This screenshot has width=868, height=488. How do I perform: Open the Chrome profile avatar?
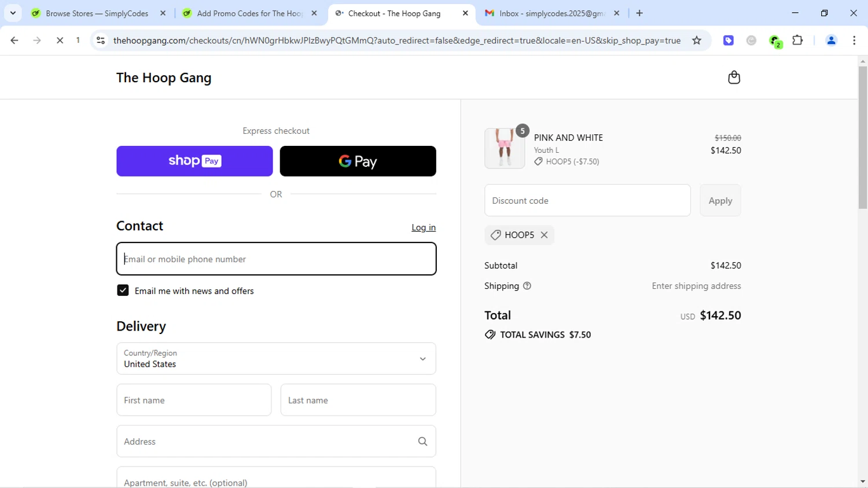click(831, 41)
